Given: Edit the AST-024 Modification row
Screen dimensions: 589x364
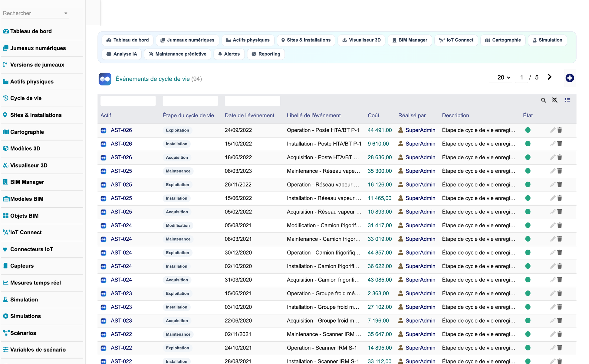Looking at the screenshot, I should click(x=553, y=226).
